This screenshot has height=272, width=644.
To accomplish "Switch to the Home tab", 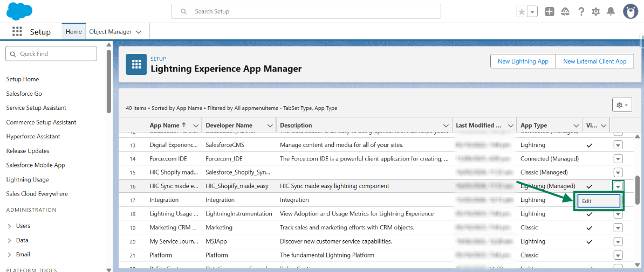I will click(74, 32).
